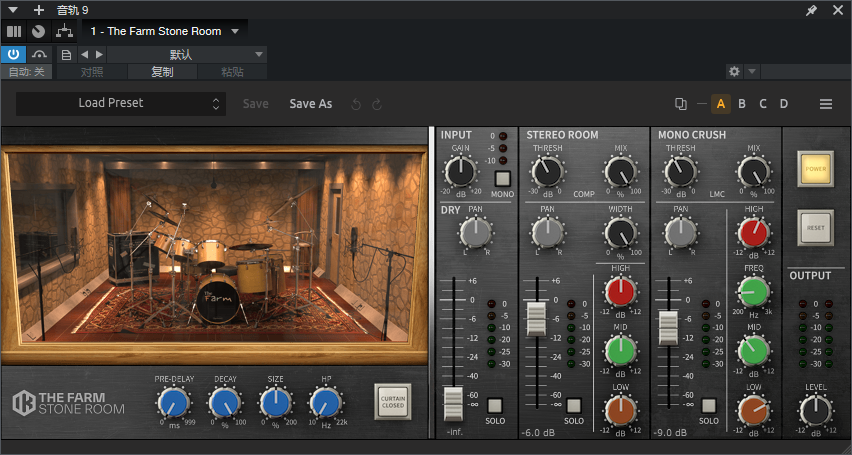The image size is (852, 455).
Task: Open the mixer bars icon
Action: pos(14,32)
